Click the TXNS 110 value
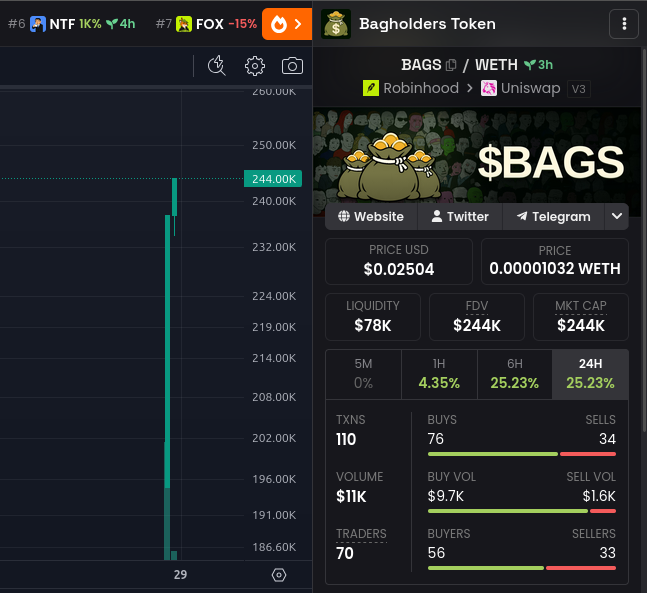The width and height of the screenshot is (647, 593). pyautogui.click(x=346, y=439)
